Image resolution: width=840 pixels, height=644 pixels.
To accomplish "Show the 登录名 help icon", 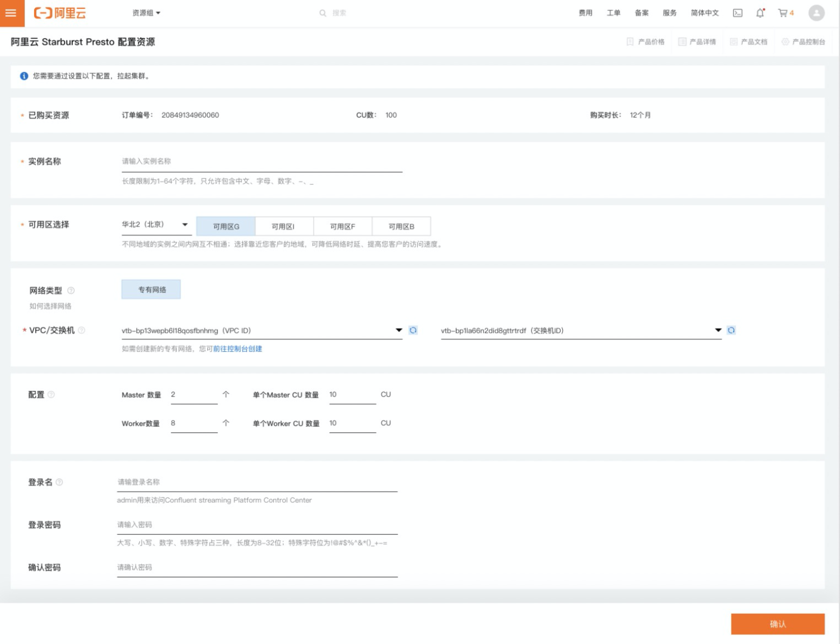I will tap(59, 482).
